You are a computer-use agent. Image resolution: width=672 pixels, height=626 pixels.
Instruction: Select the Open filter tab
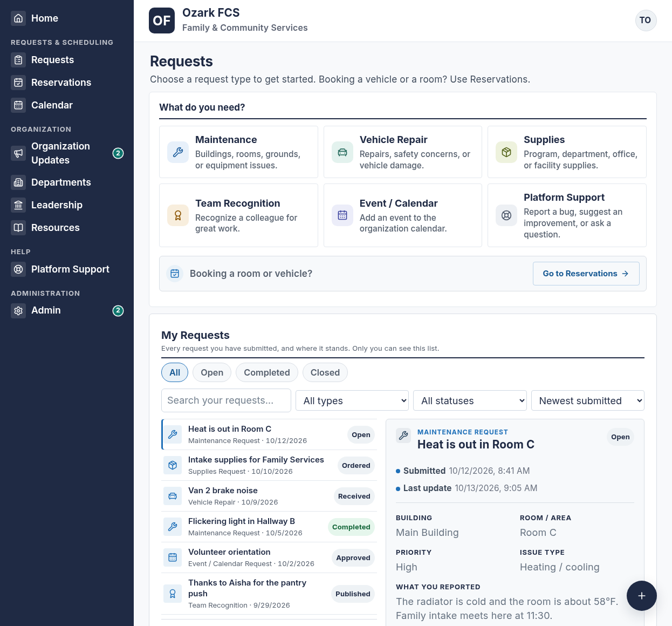click(212, 372)
